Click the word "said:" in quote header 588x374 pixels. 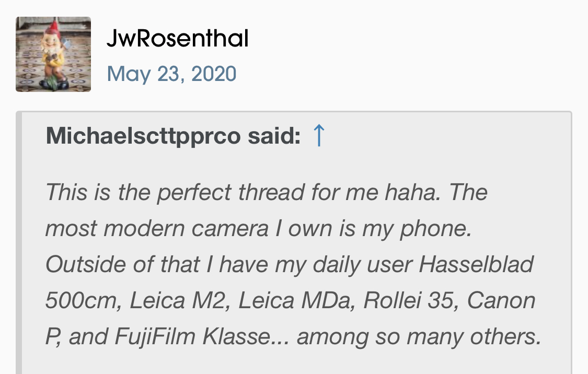pyautogui.click(x=274, y=136)
